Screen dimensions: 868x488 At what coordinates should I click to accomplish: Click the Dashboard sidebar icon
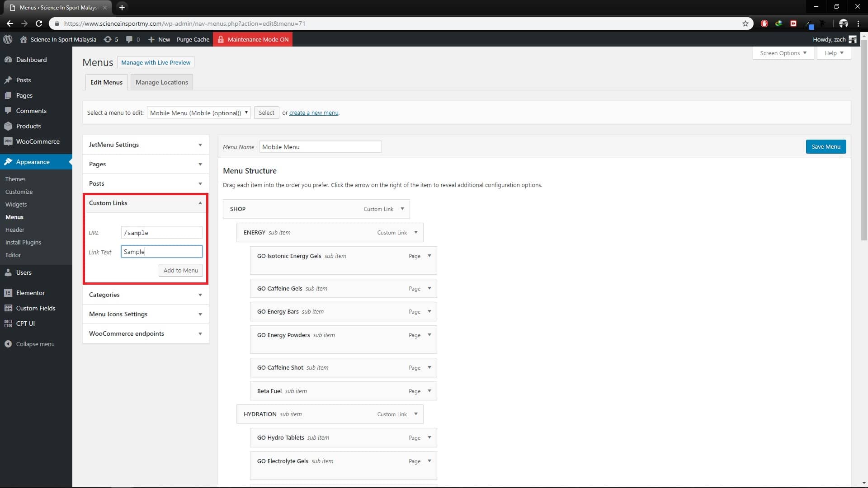click(8, 60)
